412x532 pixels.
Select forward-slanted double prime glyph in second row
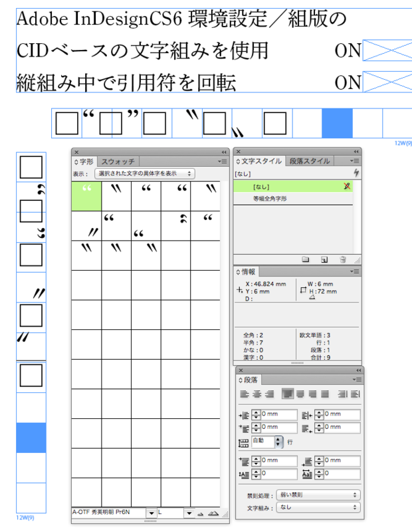coord(86,226)
